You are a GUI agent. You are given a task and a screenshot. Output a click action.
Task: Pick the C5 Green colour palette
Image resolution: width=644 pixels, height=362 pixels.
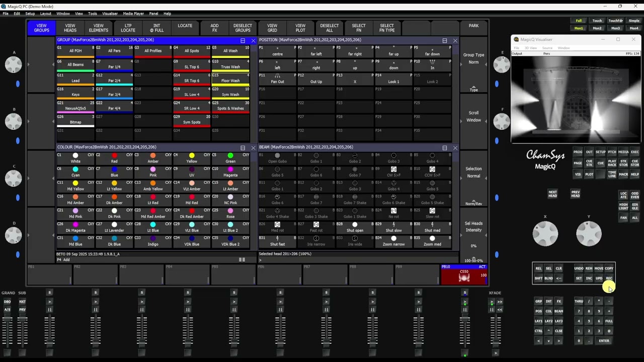point(230,158)
